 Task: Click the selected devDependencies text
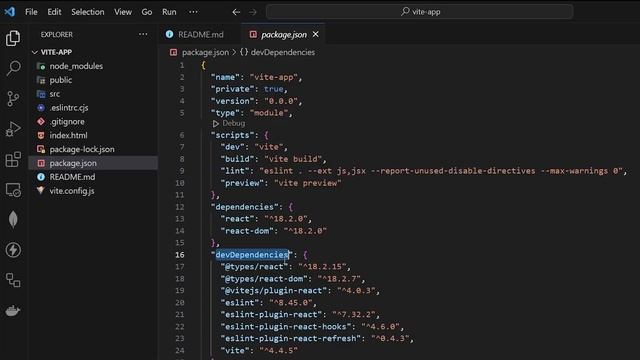tap(252, 255)
